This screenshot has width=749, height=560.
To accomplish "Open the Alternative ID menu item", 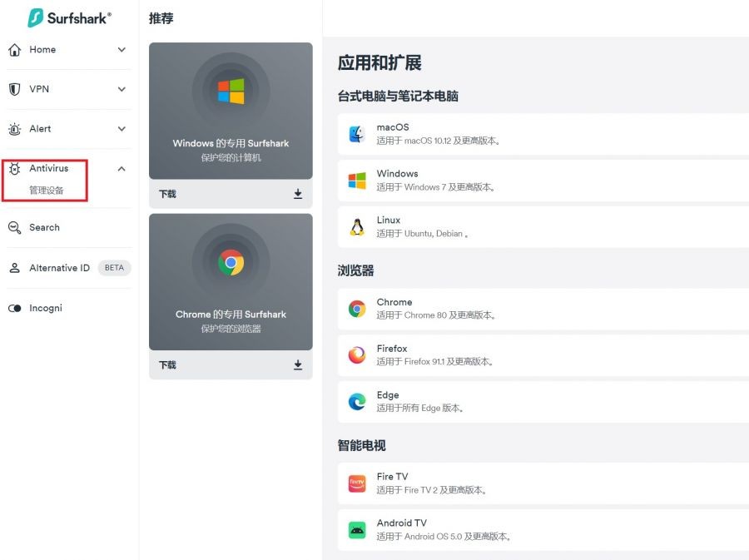I will tap(59, 268).
